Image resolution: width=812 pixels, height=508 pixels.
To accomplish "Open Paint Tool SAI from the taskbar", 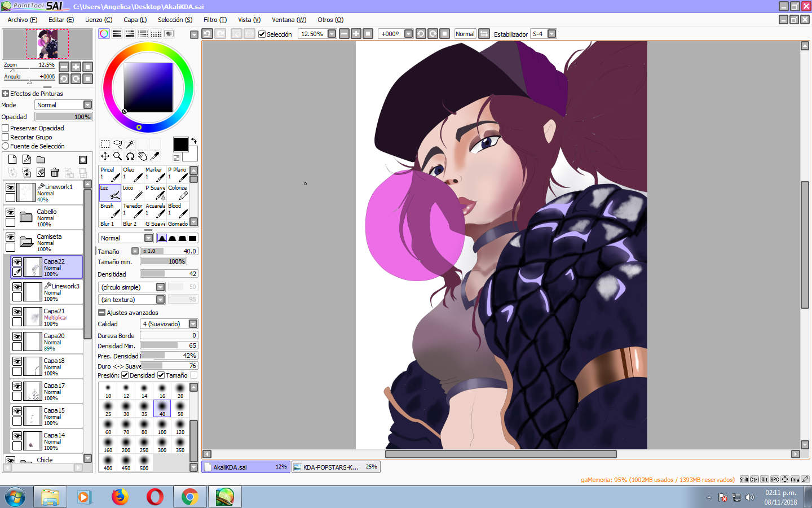I will pyautogui.click(x=224, y=497).
